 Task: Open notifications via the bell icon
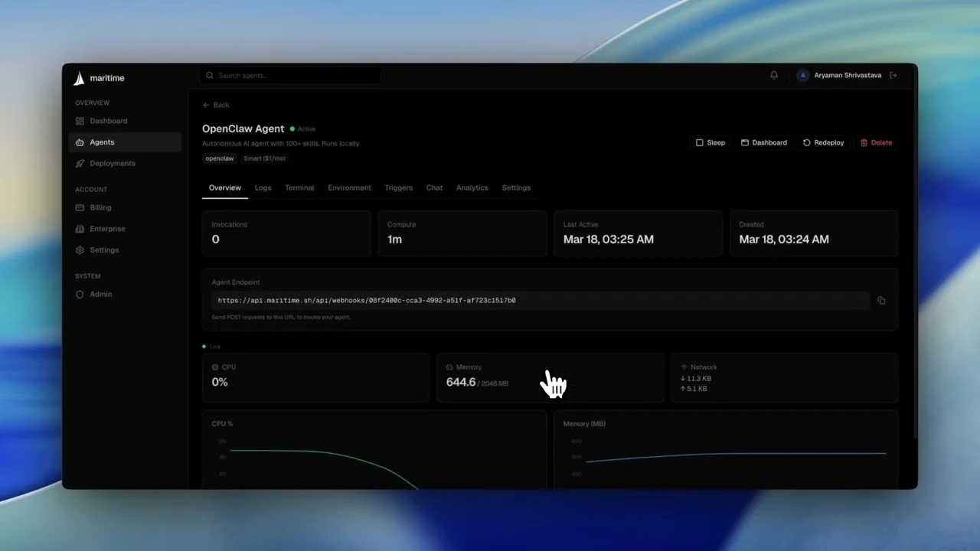(774, 75)
